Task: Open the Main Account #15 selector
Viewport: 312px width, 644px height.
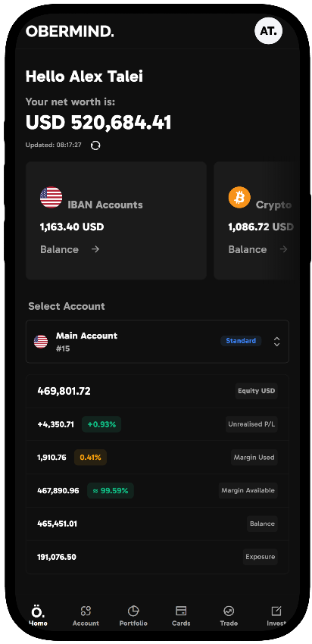Action: [x=158, y=341]
